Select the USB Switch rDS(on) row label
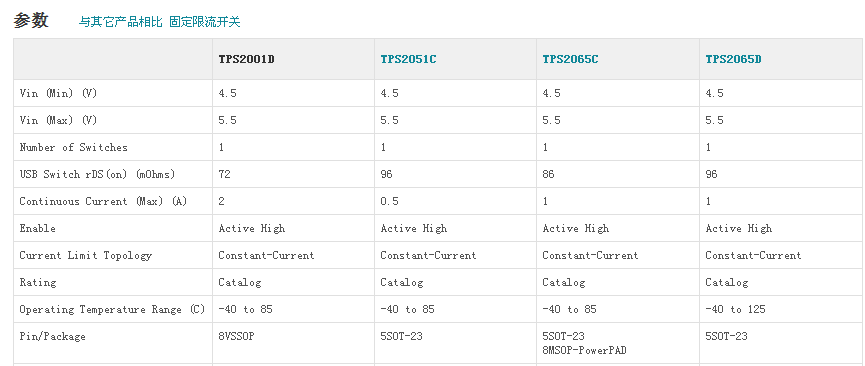 97,174
